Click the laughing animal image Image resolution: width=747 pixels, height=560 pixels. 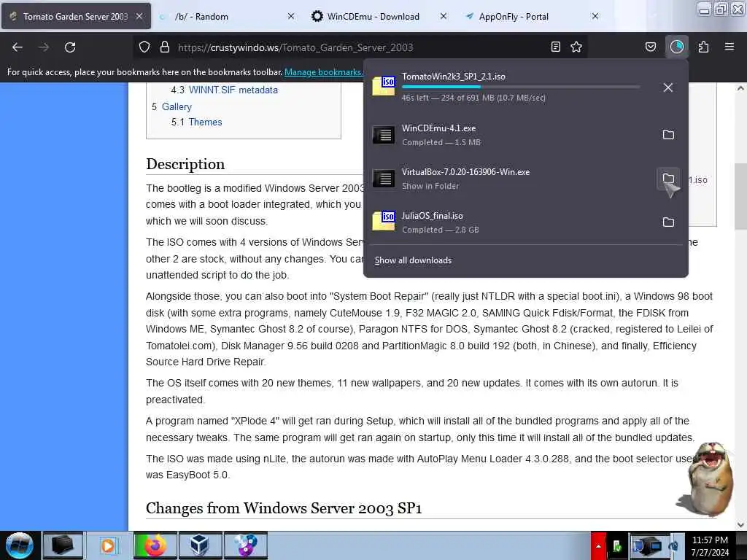[x=705, y=478]
